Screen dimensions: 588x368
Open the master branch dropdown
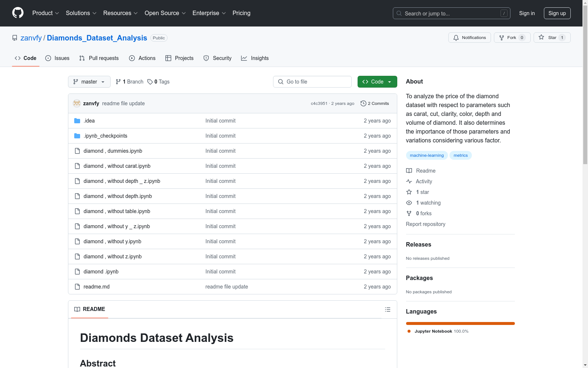(89, 82)
